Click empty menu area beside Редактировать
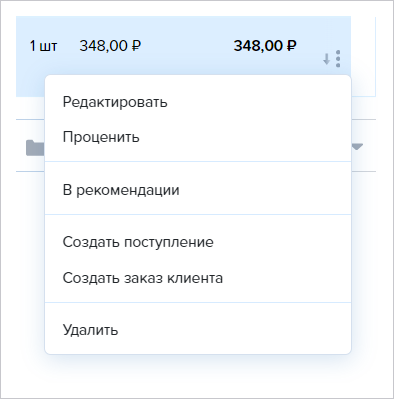Viewport: 394px width, 399px height. pyautogui.click(x=258, y=102)
